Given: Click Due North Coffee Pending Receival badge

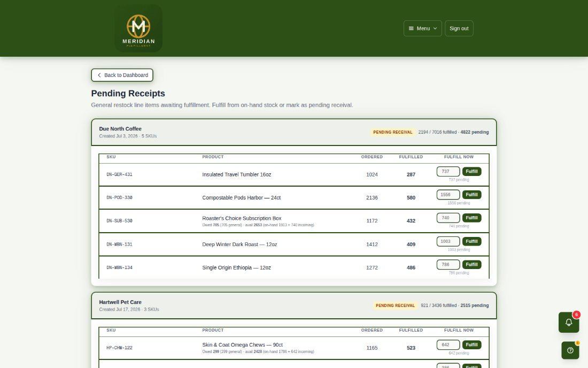Looking at the screenshot, I should coord(393,133).
